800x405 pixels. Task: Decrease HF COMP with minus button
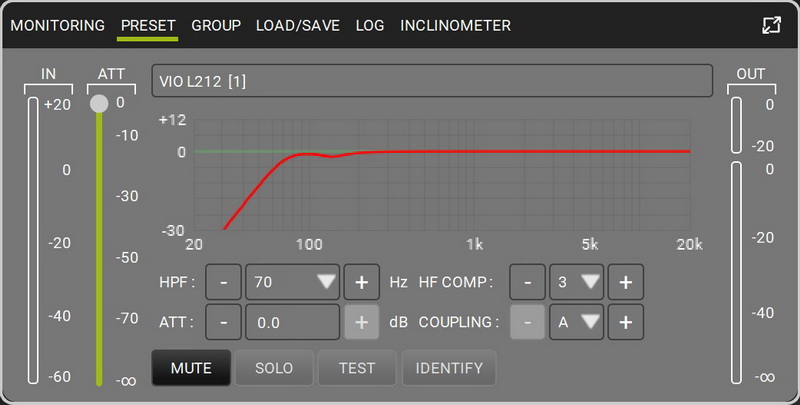(x=528, y=282)
